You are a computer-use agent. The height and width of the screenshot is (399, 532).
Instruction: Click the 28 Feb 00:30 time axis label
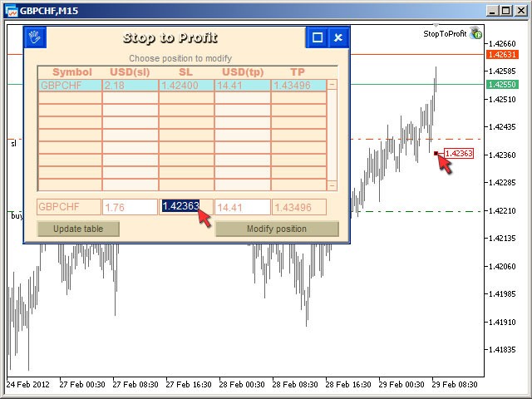click(242, 384)
